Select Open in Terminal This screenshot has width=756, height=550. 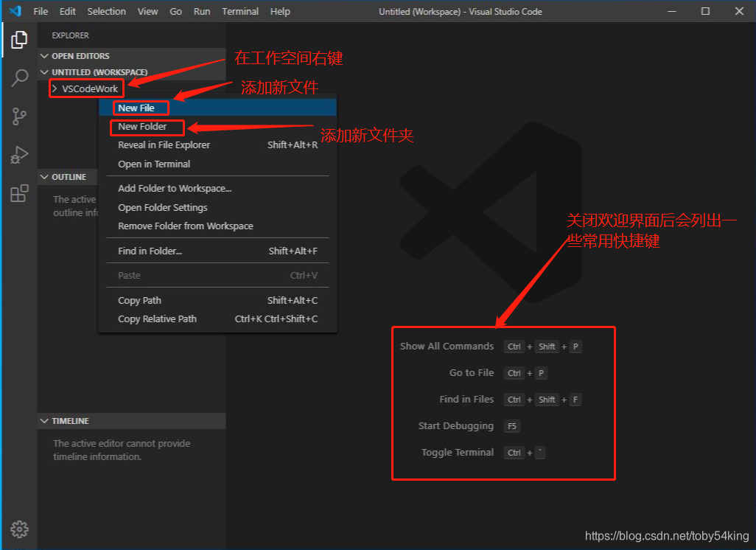point(217,164)
